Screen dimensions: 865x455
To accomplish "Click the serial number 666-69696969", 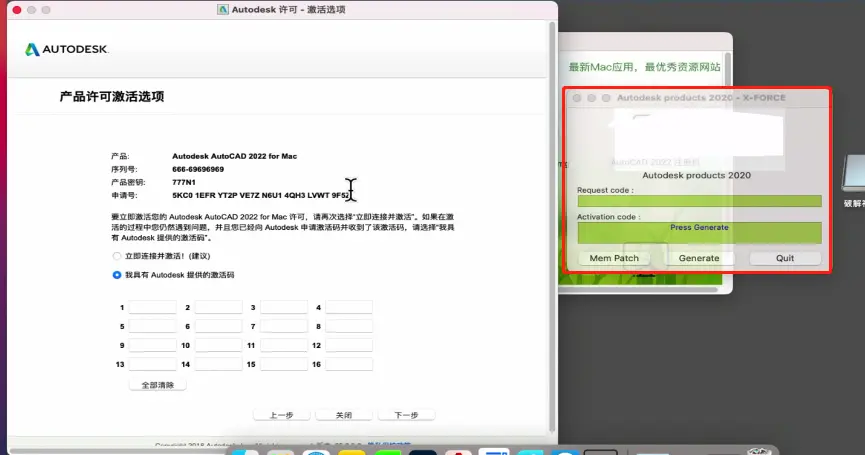I will tap(198, 169).
